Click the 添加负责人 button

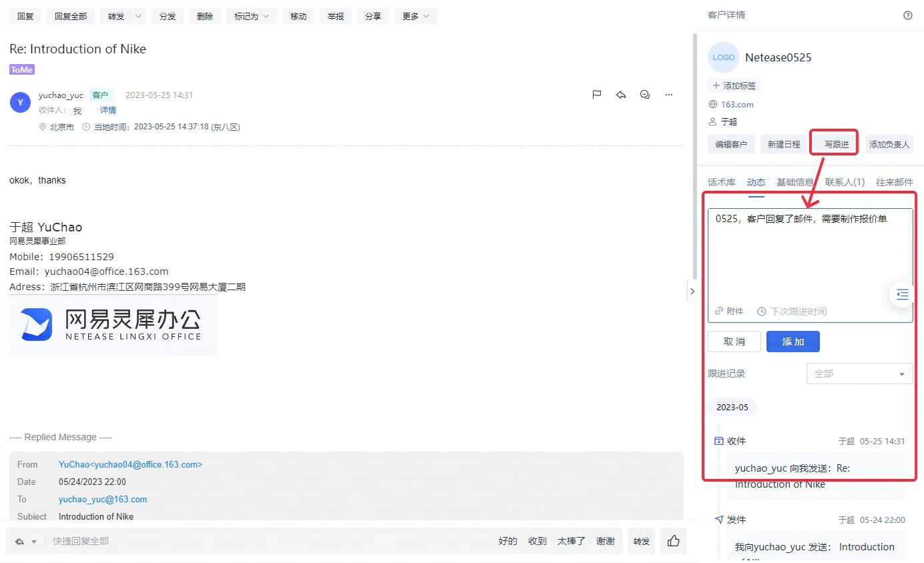point(889,144)
